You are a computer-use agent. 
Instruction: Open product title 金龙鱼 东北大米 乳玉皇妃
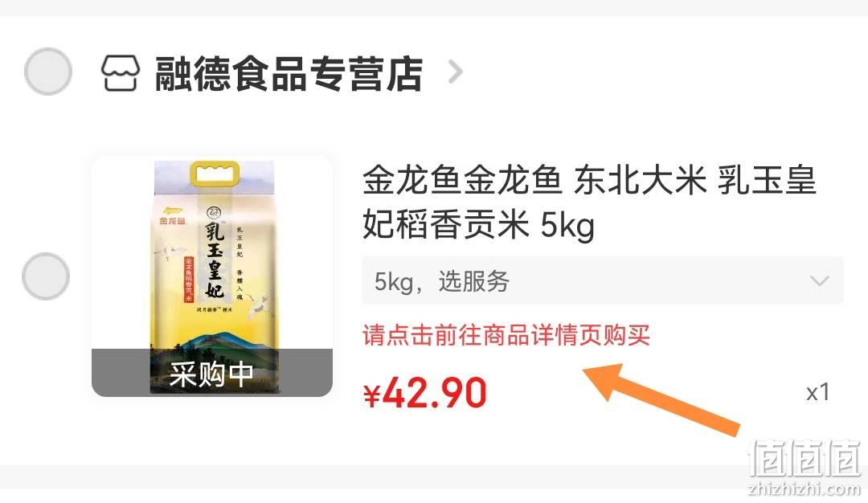click(x=589, y=202)
